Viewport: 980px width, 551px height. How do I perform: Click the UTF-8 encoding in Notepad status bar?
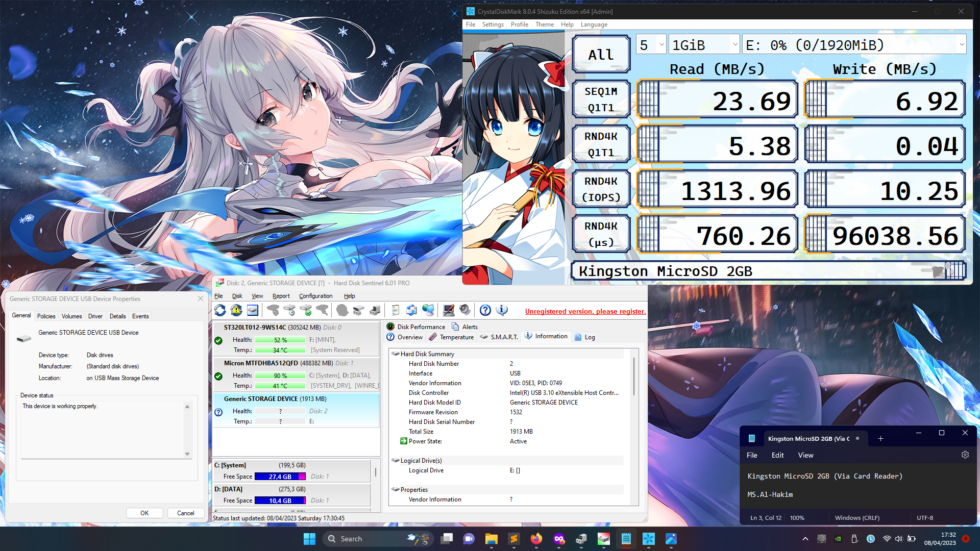pyautogui.click(x=924, y=517)
